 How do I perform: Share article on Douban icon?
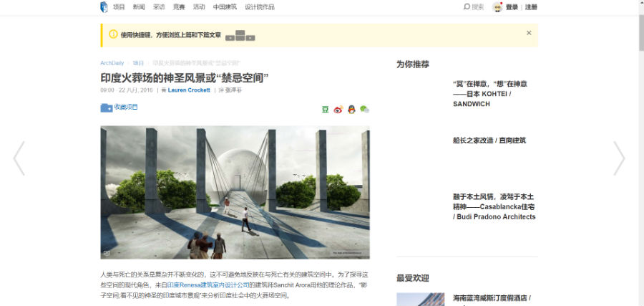(325, 110)
